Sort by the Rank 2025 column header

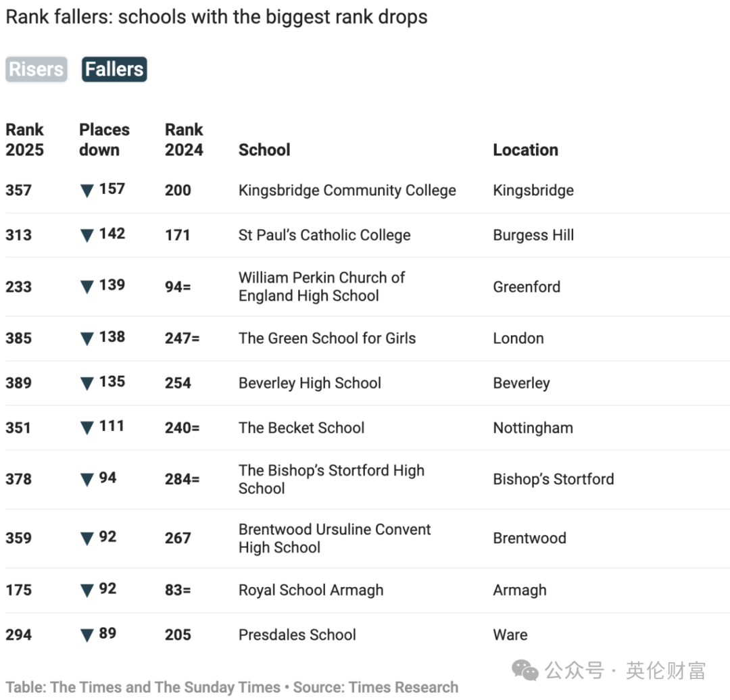click(25, 140)
